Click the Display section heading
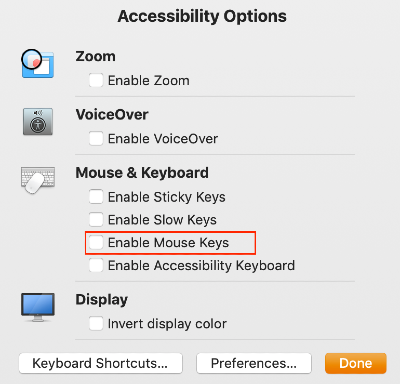Screen dimensions: 400x384 [x=102, y=299]
